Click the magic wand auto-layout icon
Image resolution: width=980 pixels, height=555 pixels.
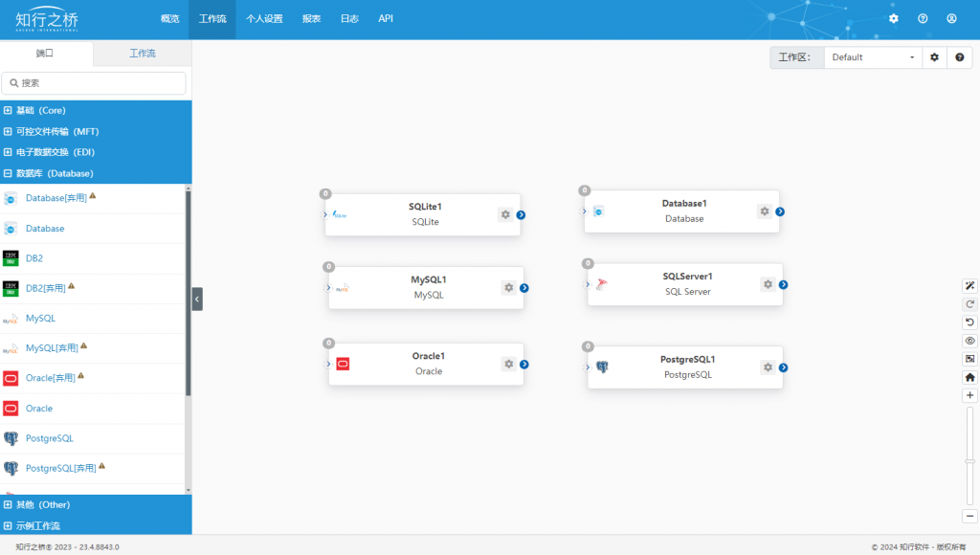pyautogui.click(x=970, y=285)
